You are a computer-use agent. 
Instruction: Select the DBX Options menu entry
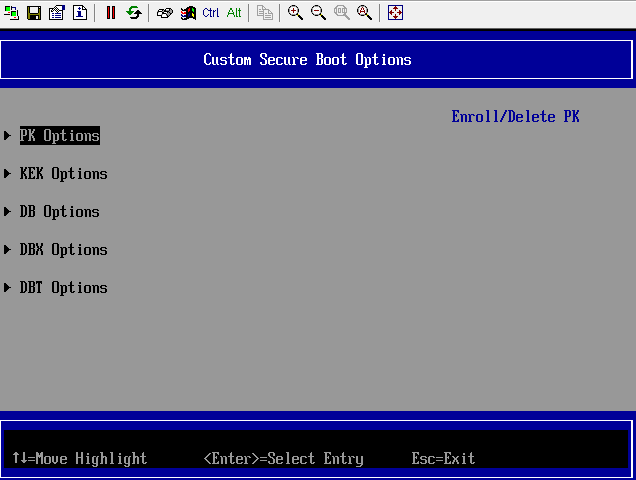pos(63,250)
